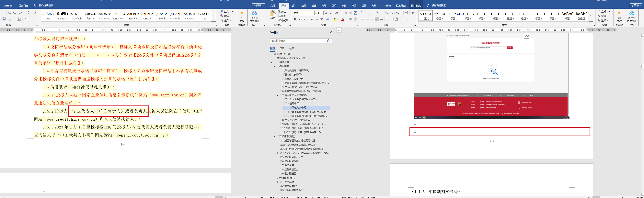Click Copy (复制) in the right window ribbon
The height and width of the screenshot is (198, 644).
click(282, 16)
